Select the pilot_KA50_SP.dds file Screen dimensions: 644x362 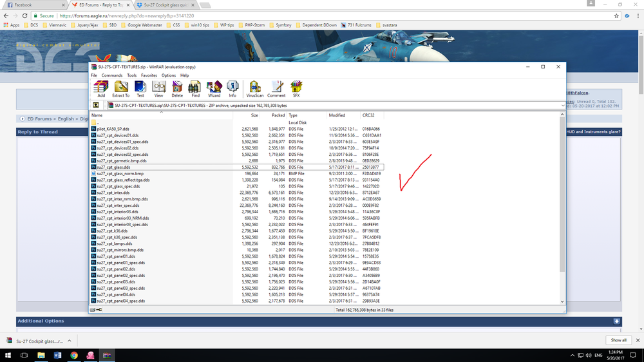[x=113, y=129]
